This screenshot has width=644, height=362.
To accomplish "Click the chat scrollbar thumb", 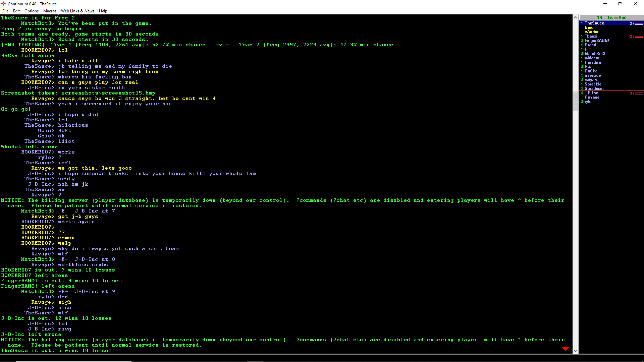I will (575, 101).
